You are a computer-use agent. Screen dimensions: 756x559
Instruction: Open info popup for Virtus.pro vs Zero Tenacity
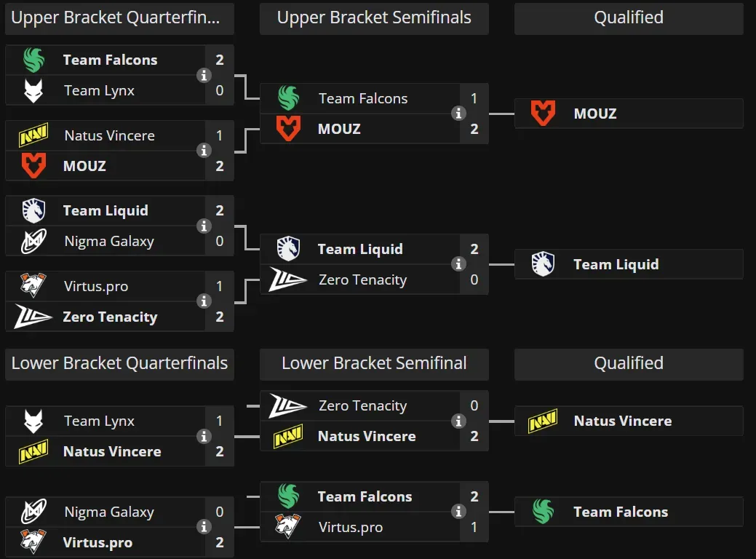click(x=204, y=301)
